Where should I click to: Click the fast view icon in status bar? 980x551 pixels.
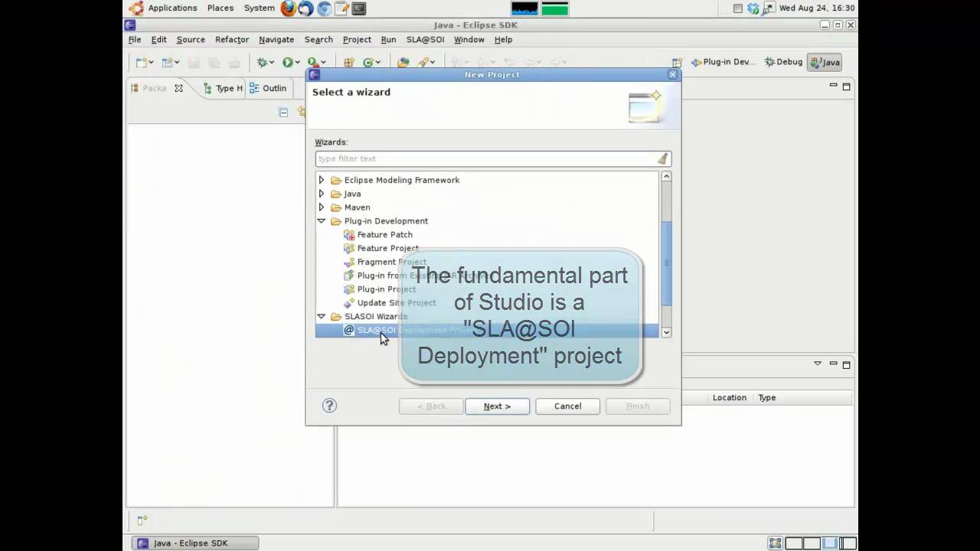tap(142, 520)
